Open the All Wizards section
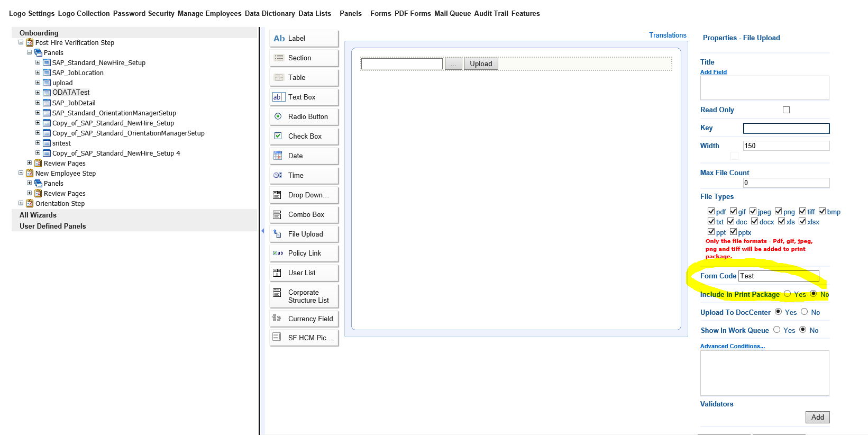Viewport: 868px width, 435px height. point(38,215)
